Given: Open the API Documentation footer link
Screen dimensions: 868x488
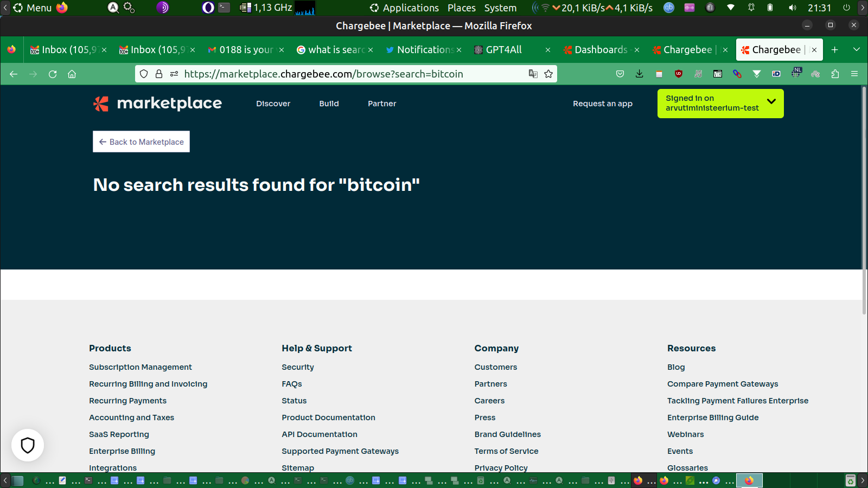Looking at the screenshot, I should coord(320,434).
